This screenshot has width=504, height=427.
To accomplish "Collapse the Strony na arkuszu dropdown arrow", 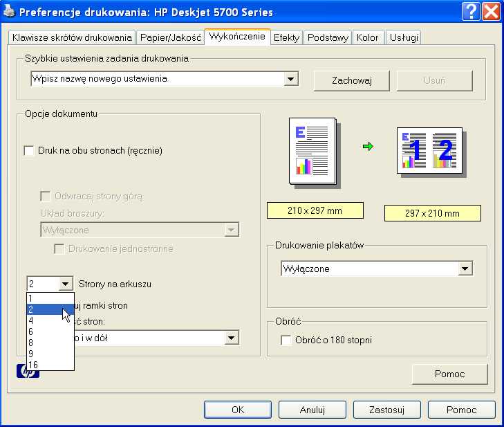I will click(x=65, y=284).
